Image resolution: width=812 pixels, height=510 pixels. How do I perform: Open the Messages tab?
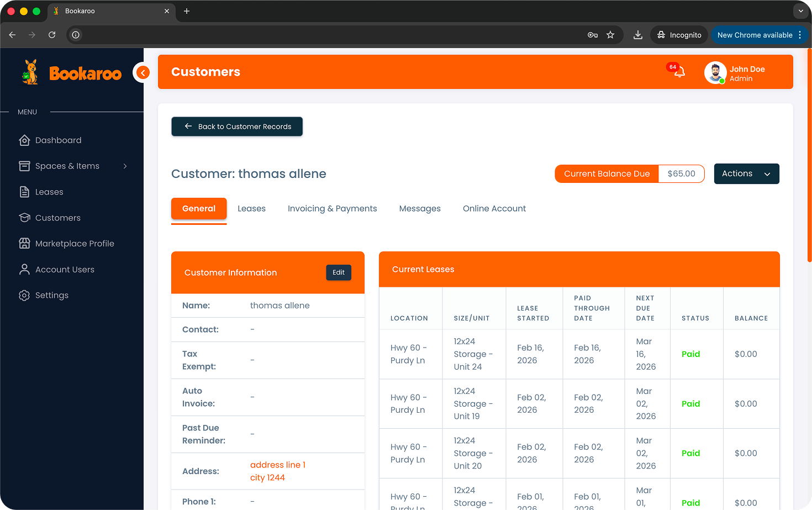[x=420, y=208]
